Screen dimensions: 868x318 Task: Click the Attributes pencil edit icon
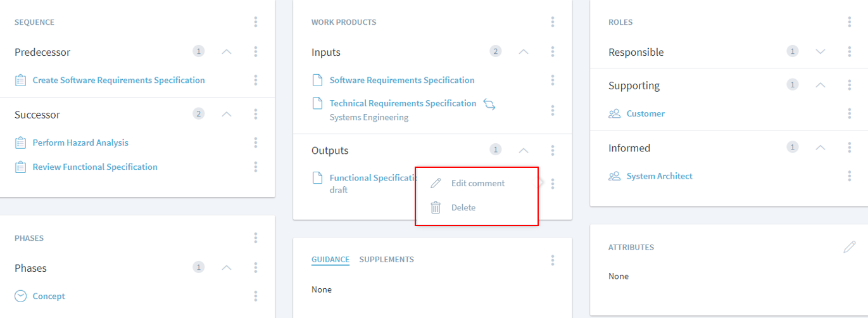pos(849,247)
